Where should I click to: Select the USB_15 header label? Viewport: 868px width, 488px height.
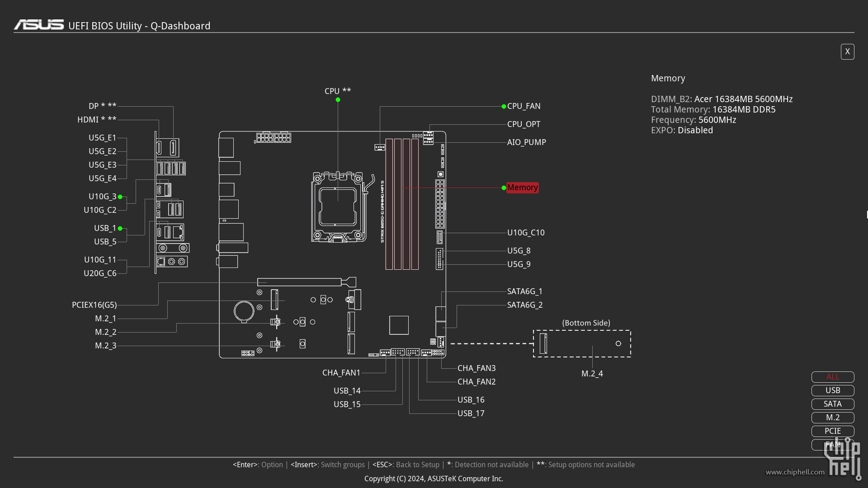347,404
